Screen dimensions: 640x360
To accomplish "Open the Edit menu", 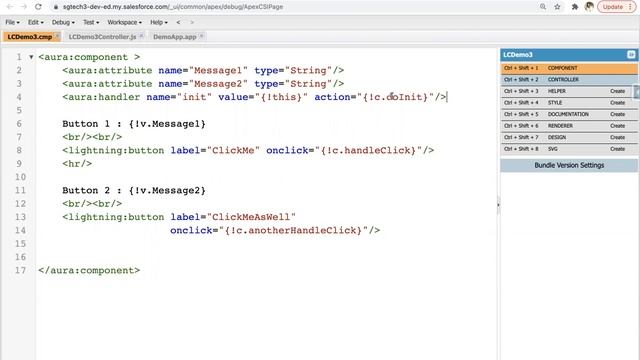I will (36, 22).
